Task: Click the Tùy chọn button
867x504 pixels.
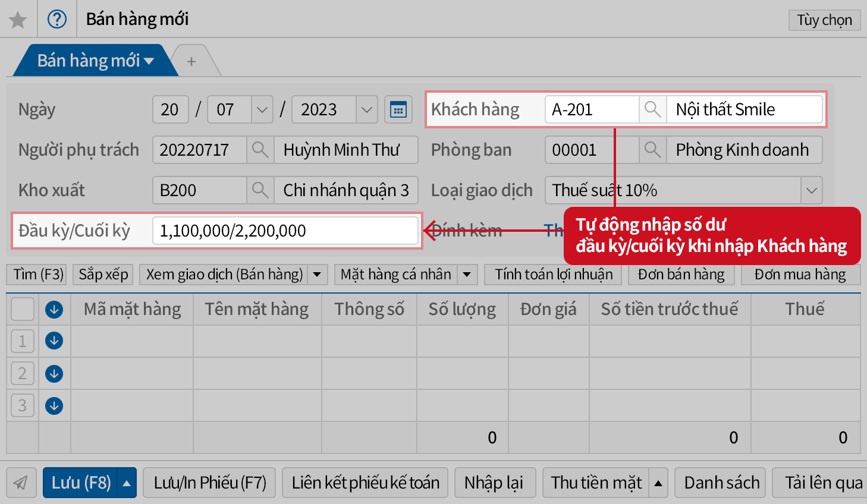Action: [x=824, y=20]
